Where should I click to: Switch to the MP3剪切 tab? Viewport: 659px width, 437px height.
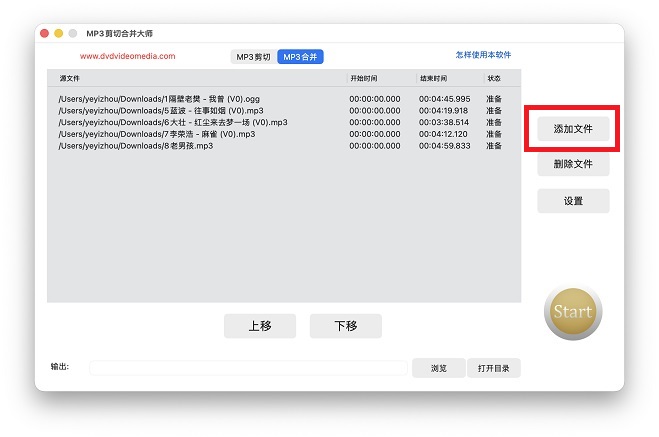pos(253,57)
